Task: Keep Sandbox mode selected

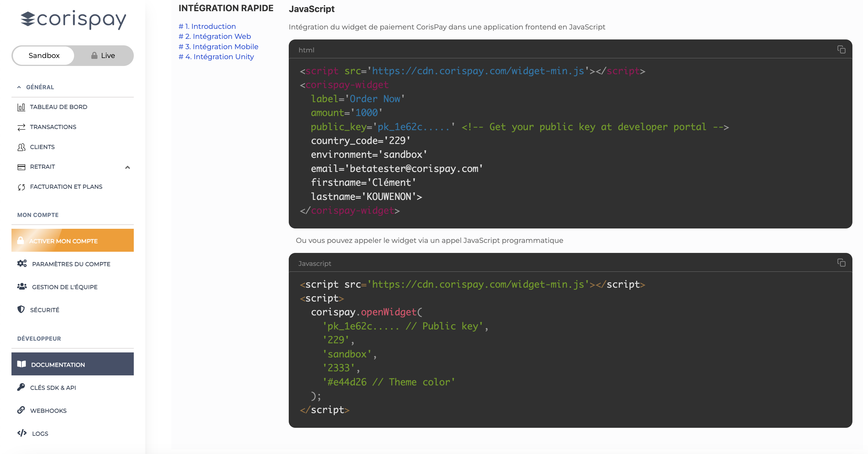Action: [44, 55]
